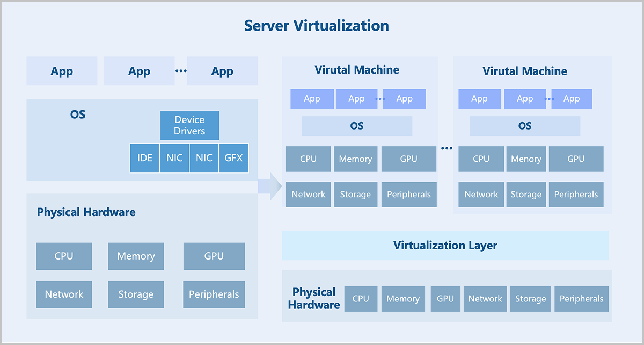Select the first large App box at top left

pos(62,71)
